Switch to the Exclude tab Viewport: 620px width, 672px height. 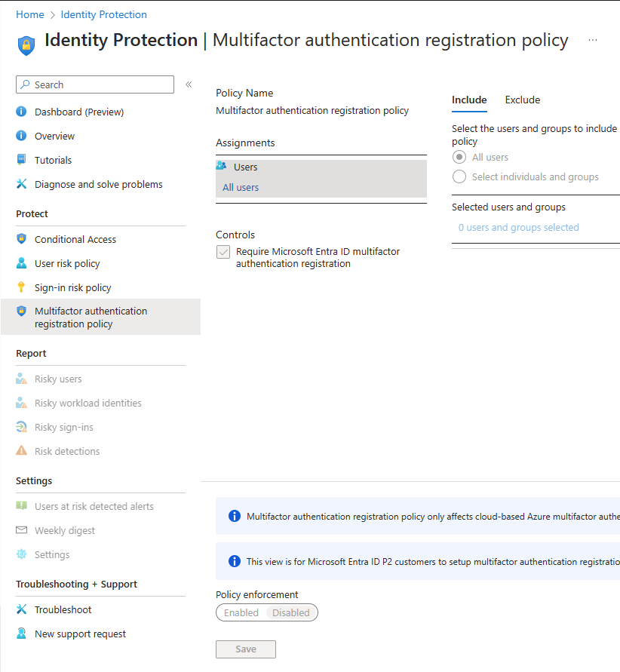523,100
